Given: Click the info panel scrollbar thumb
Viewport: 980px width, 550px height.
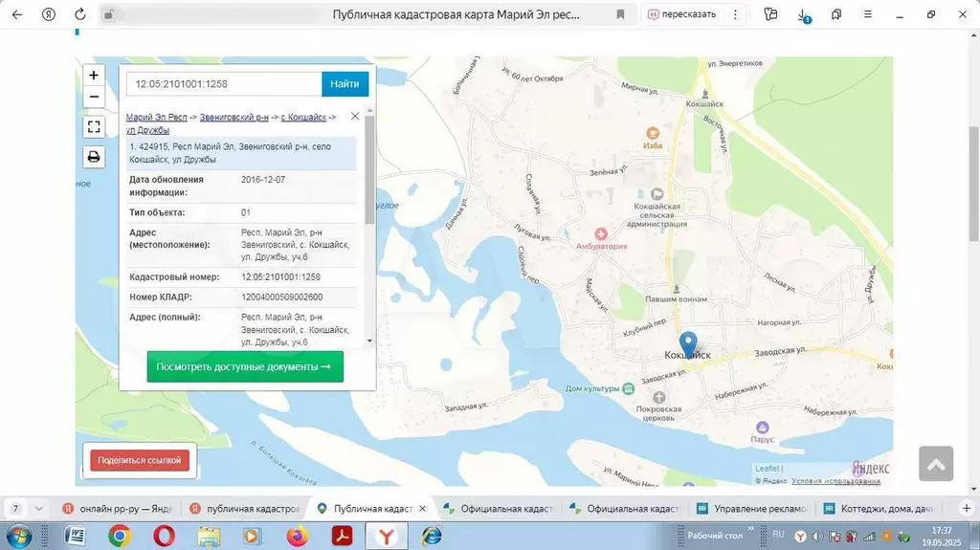Looking at the screenshot, I should [x=369, y=168].
